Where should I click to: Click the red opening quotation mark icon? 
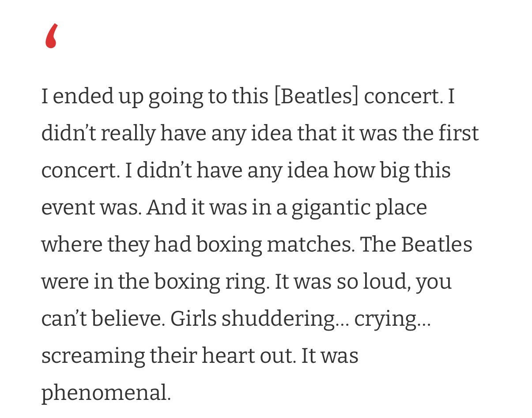(x=52, y=37)
